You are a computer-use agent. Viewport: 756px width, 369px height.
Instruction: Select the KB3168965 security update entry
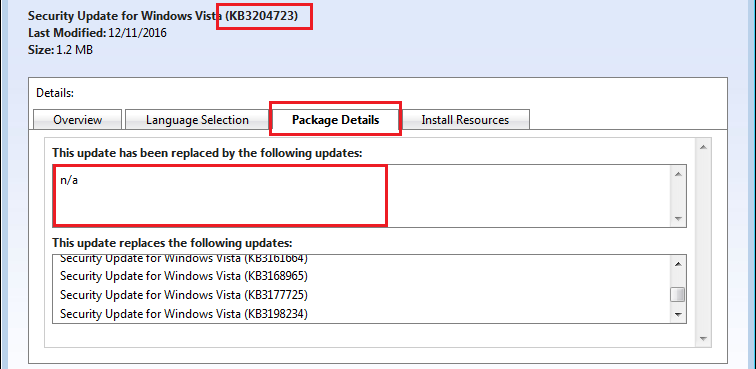184,276
